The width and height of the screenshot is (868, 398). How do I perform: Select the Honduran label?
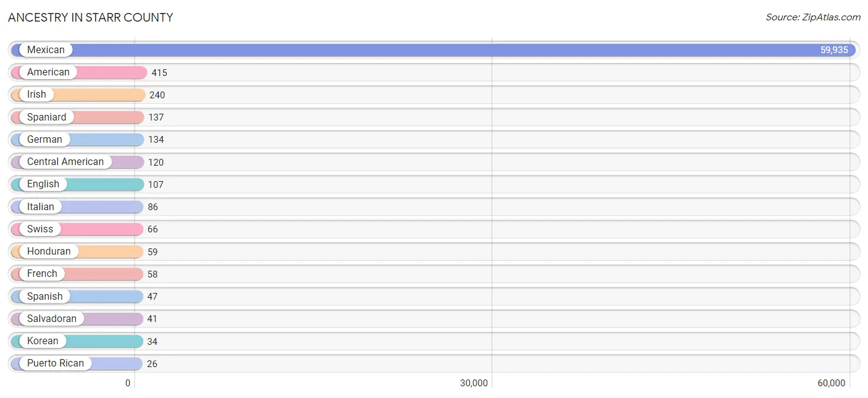click(49, 251)
